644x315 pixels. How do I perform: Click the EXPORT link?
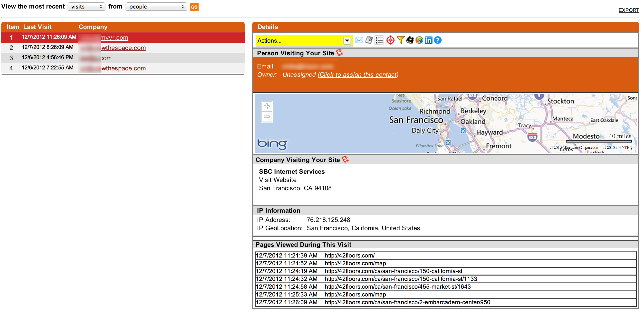(x=628, y=10)
